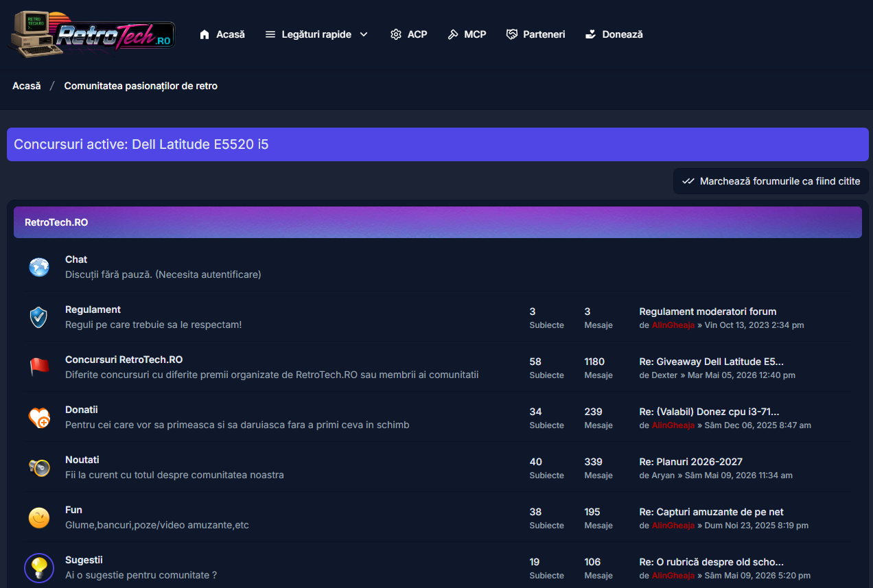873x588 pixels.
Task: Click the donation hand icon beside Donează
Action: pyautogui.click(x=590, y=34)
